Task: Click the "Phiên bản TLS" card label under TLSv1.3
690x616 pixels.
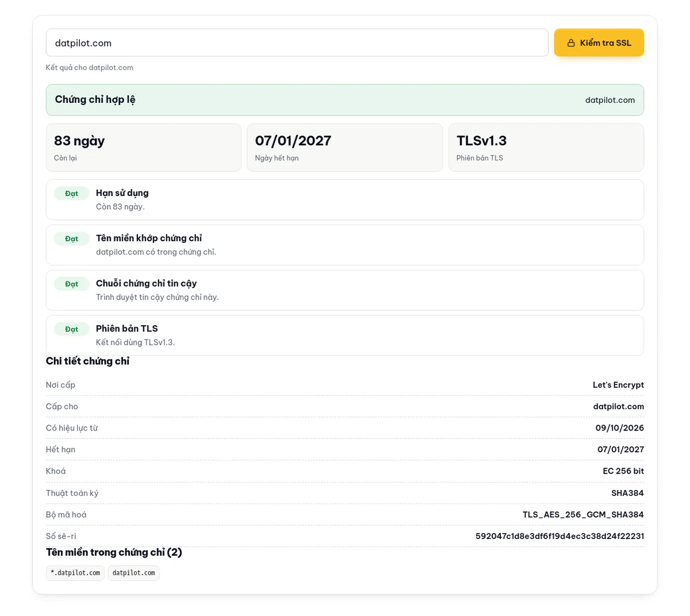Action: pos(480,158)
